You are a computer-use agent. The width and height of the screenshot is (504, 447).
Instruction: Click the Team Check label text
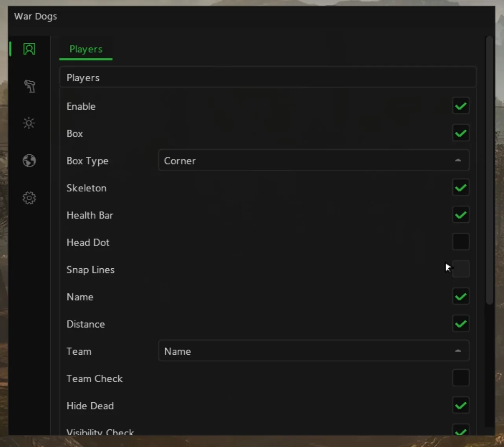point(95,379)
